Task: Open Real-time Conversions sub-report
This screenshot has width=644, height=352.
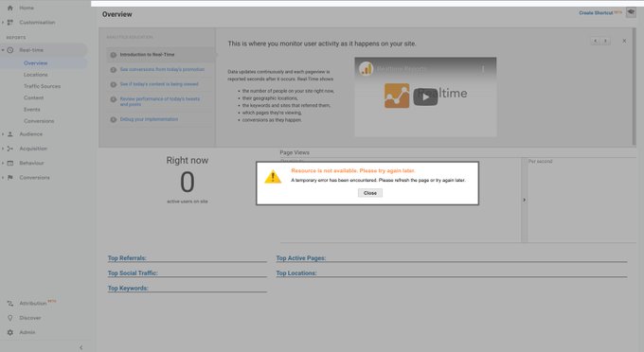Action: coord(39,121)
